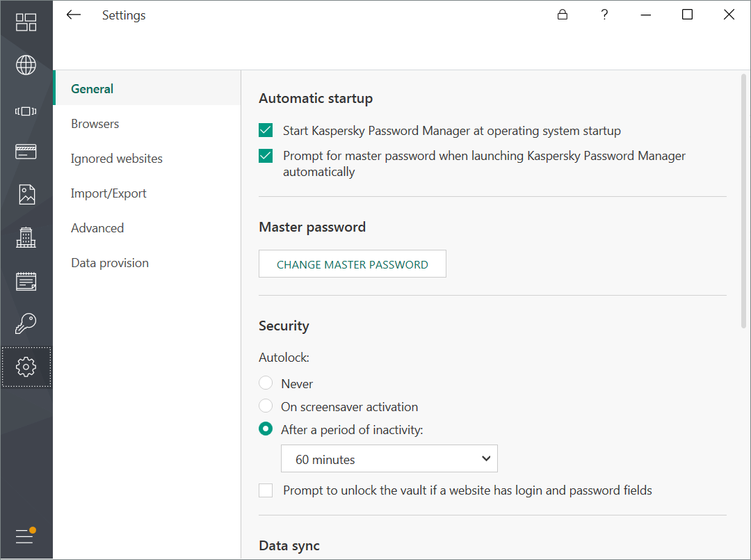
Task: Open the help question mark icon
Action: click(x=604, y=15)
